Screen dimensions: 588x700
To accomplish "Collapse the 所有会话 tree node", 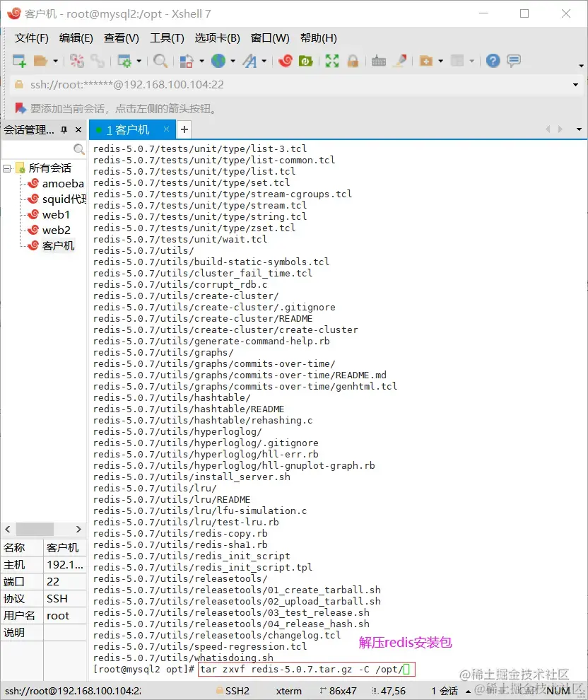I will [6, 168].
